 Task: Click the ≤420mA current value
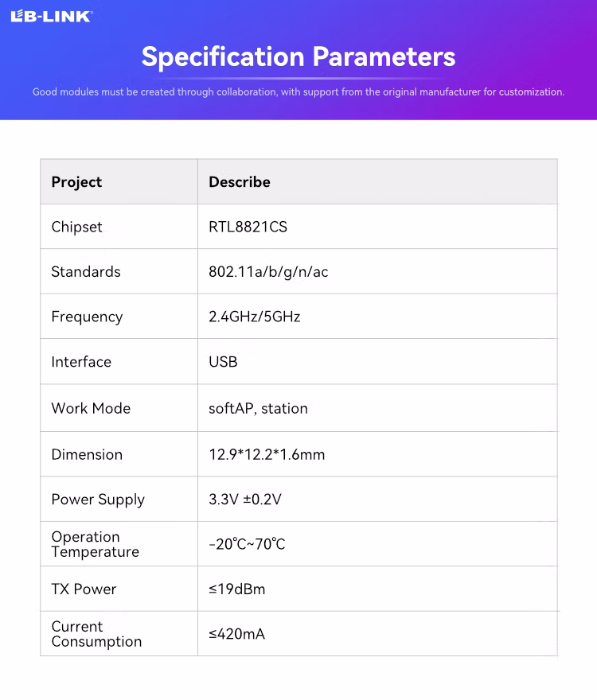237,634
